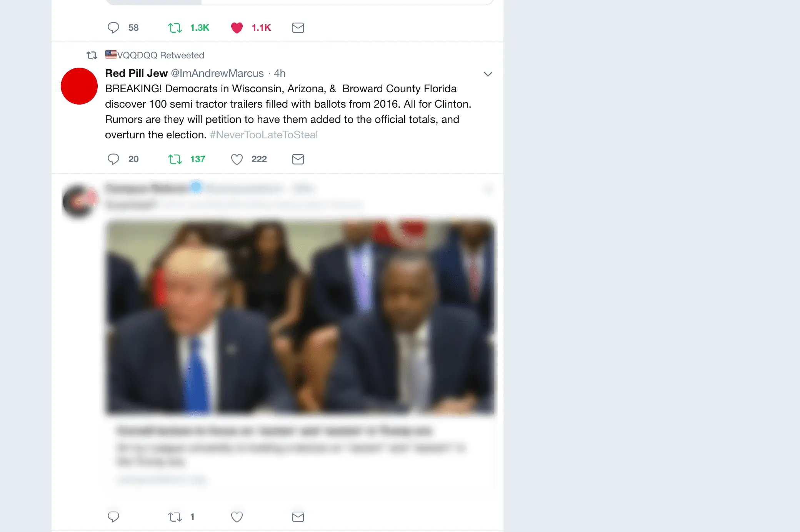
Task: Share Red Pill Jew tweet via message
Action: (298, 159)
